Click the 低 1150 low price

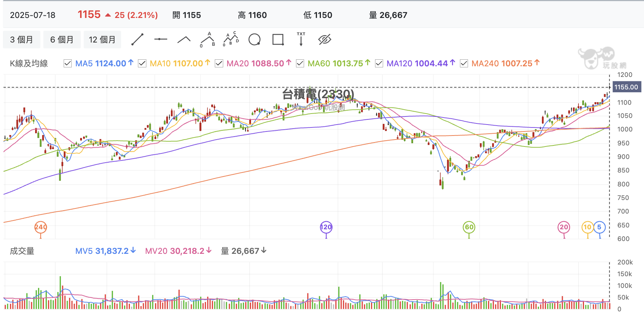[x=318, y=15]
